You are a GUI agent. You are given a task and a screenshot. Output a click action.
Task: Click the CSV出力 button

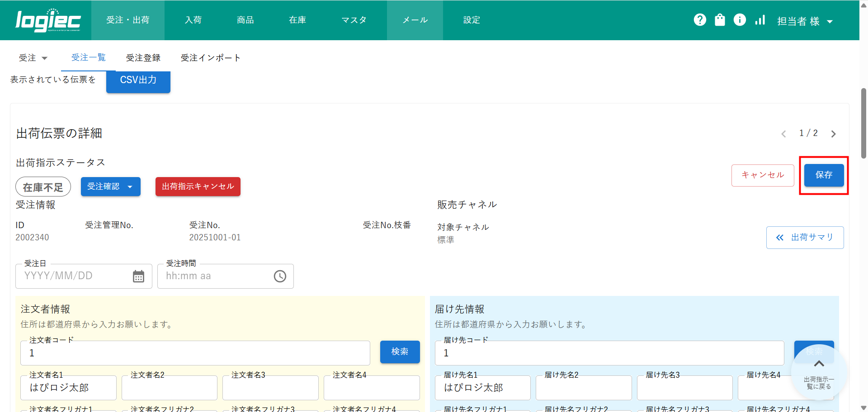point(138,80)
